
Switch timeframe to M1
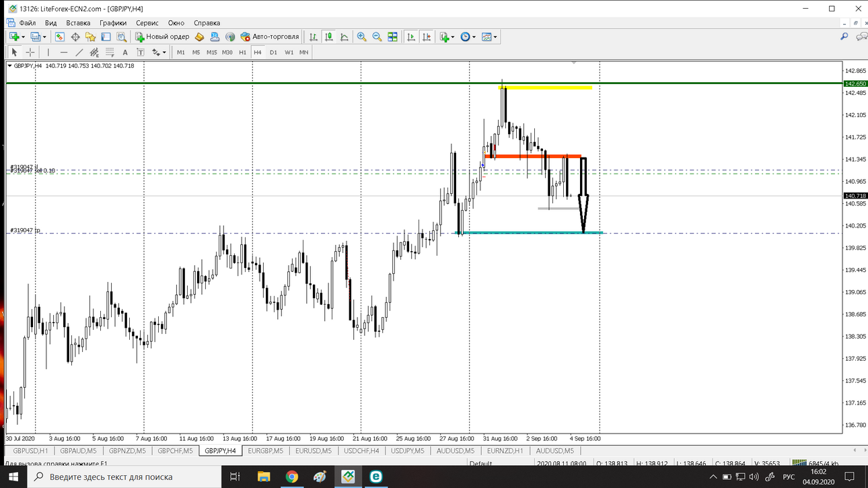point(181,52)
